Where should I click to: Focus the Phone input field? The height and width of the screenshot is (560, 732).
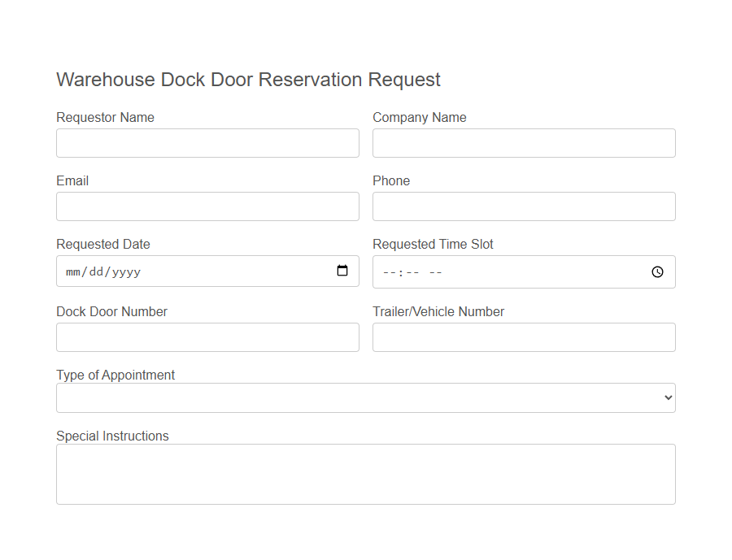click(x=524, y=206)
